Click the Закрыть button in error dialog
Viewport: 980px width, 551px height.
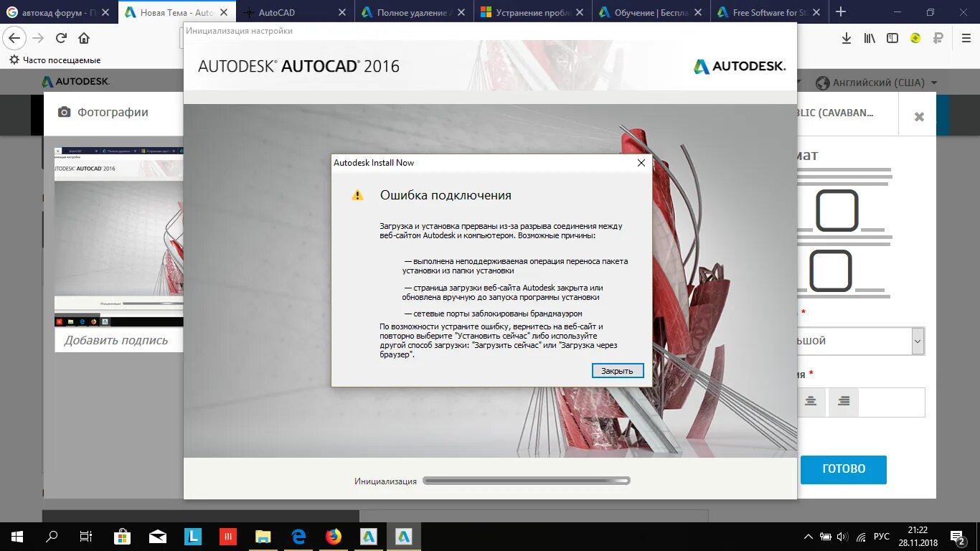(x=618, y=371)
